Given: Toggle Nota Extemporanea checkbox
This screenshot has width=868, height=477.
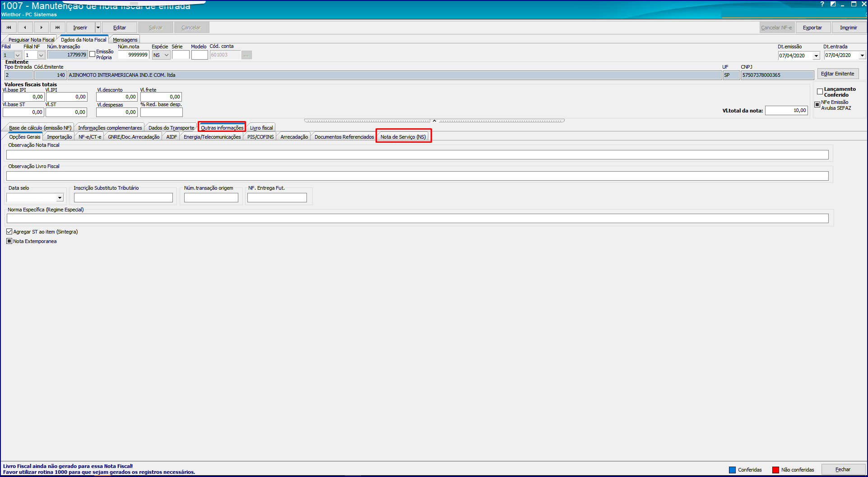Looking at the screenshot, I should click(x=9, y=241).
